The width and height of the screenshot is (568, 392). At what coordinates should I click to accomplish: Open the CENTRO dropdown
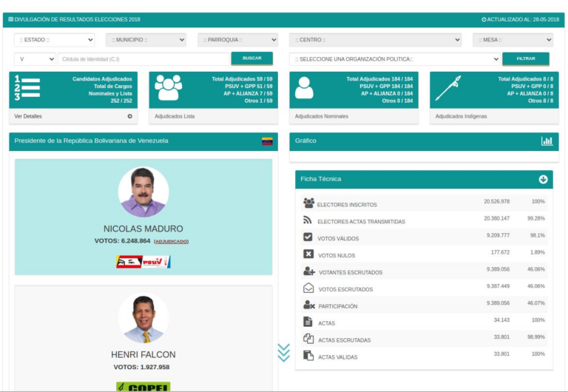(x=377, y=40)
